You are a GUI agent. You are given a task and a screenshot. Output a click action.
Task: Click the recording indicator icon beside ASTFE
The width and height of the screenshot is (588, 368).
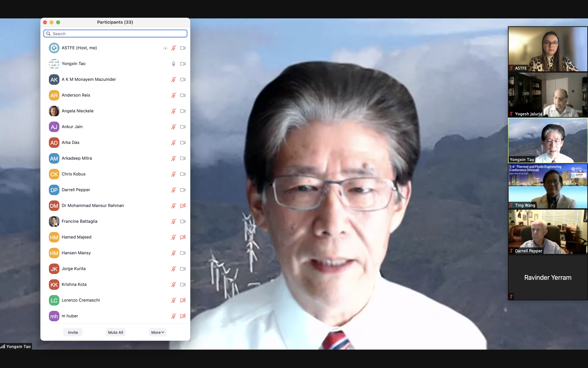tap(165, 48)
